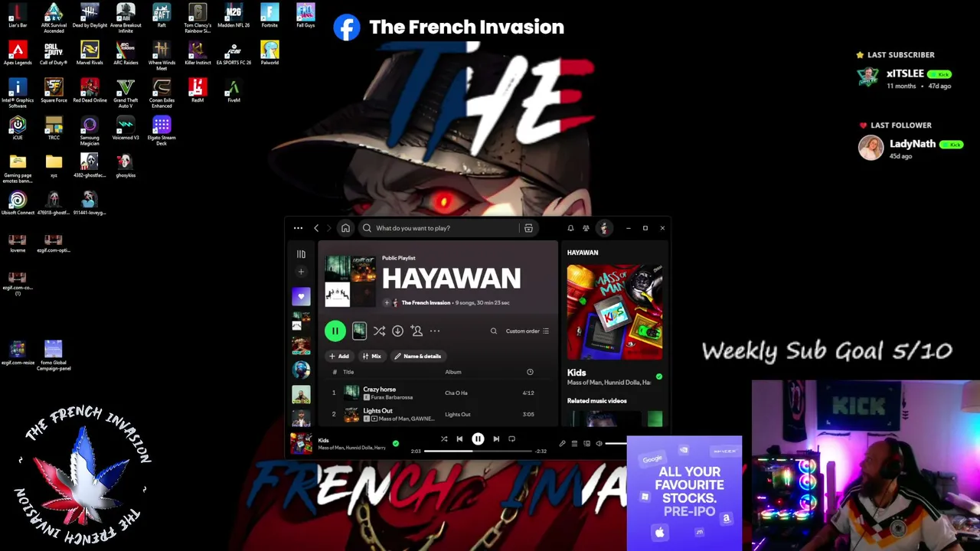Expand Your Library sidebar
Screen dimensions: 980x551
[x=301, y=254]
